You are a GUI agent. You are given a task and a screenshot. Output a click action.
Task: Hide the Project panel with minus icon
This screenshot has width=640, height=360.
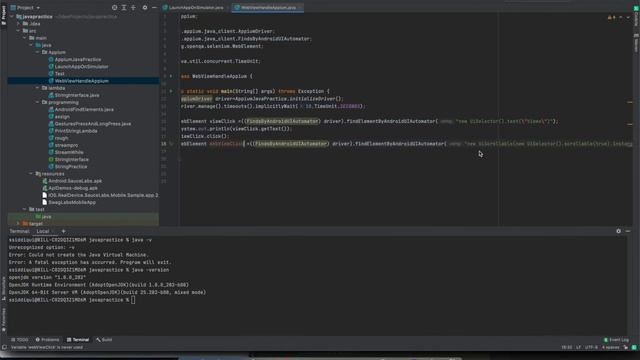(x=154, y=7)
